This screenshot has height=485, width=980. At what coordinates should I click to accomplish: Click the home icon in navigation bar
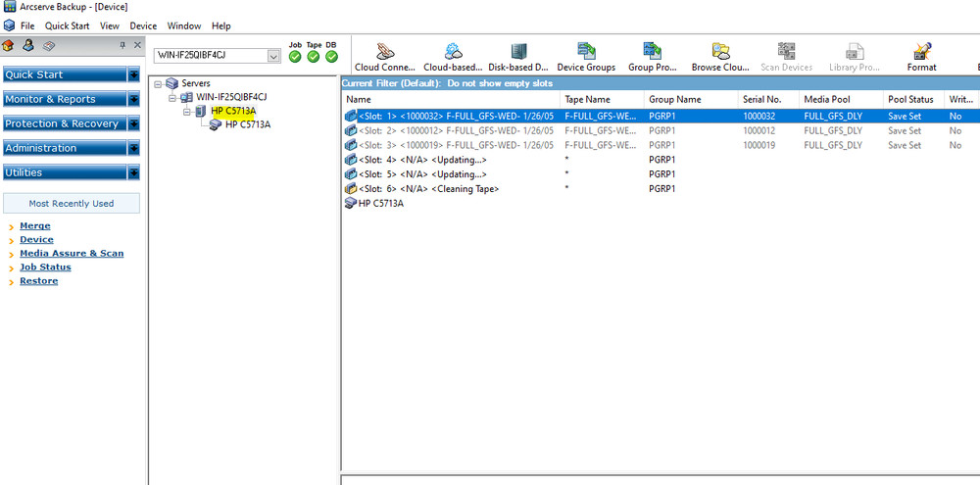click(x=8, y=46)
